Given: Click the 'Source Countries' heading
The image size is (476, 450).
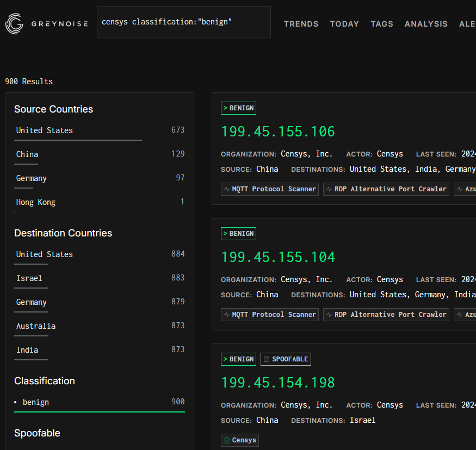Looking at the screenshot, I should [53, 109].
